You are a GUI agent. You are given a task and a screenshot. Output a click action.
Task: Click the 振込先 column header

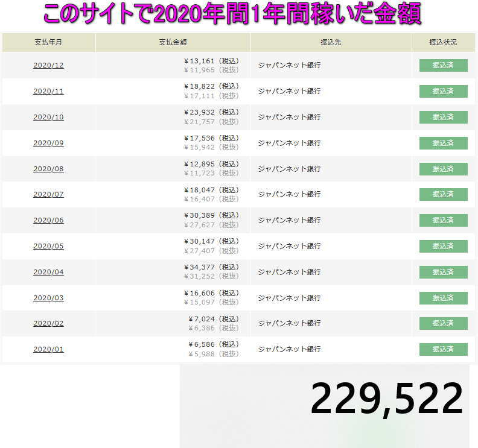click(x=331, y=42)
